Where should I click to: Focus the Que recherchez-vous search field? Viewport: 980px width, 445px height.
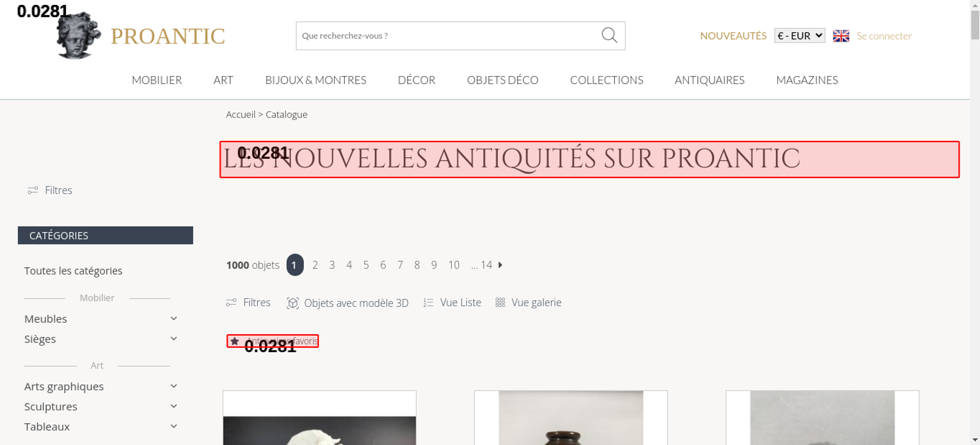(x=448, y=36)
